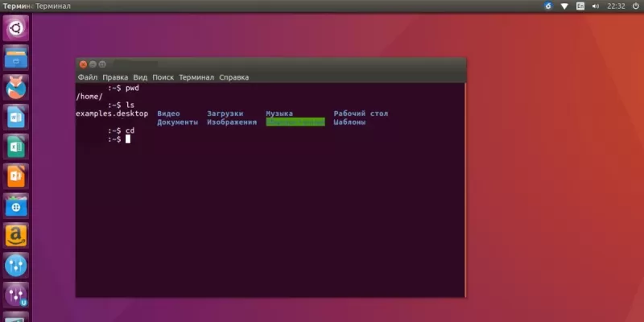The width and height of the screenshot is (644, 322).
Task: Click the Изображения directory name
Action: (x=232, y=122)
